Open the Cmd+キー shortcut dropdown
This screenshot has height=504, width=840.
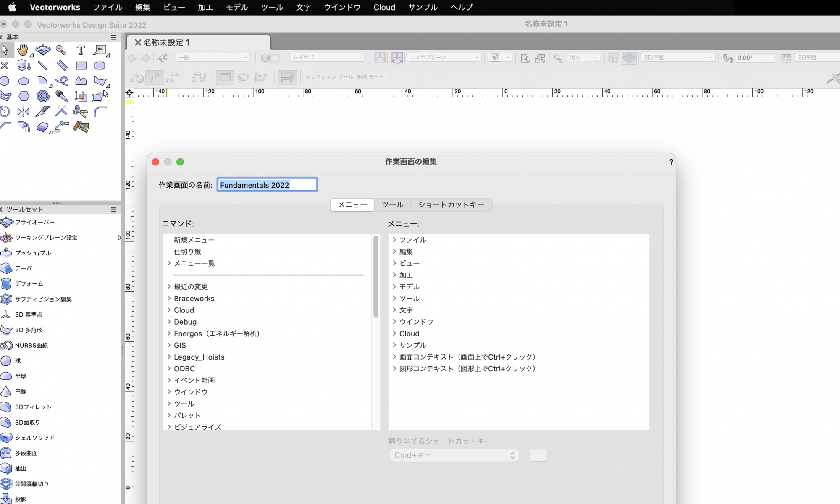(x=454, y=455)
